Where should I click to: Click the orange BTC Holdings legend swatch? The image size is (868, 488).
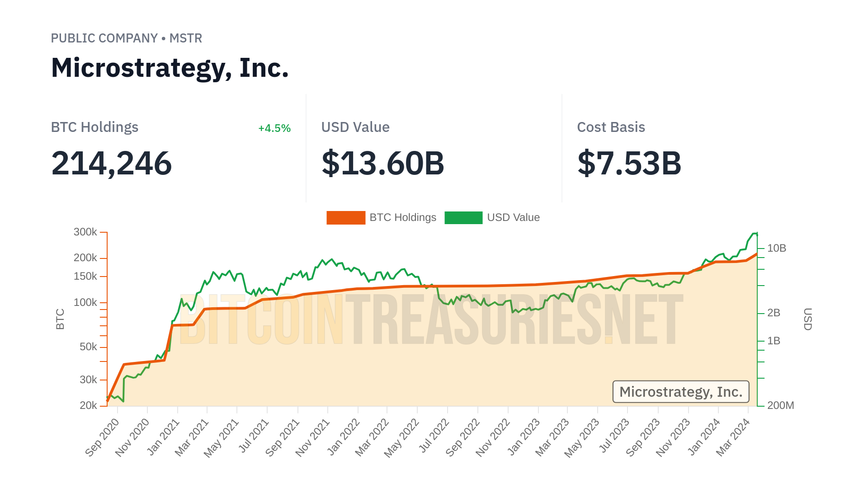point(345,218)
